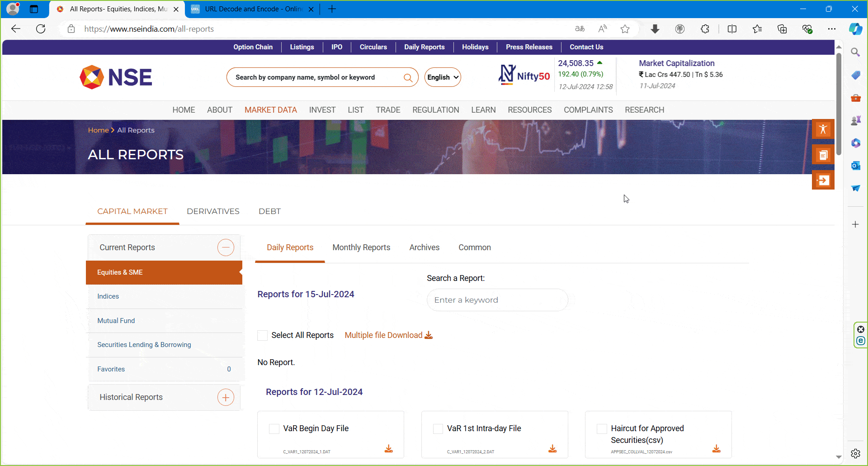Click the Home breadcrumb link
Image resolution: width=868 pixels, height=466 pixels.
(x=98, y=130)
